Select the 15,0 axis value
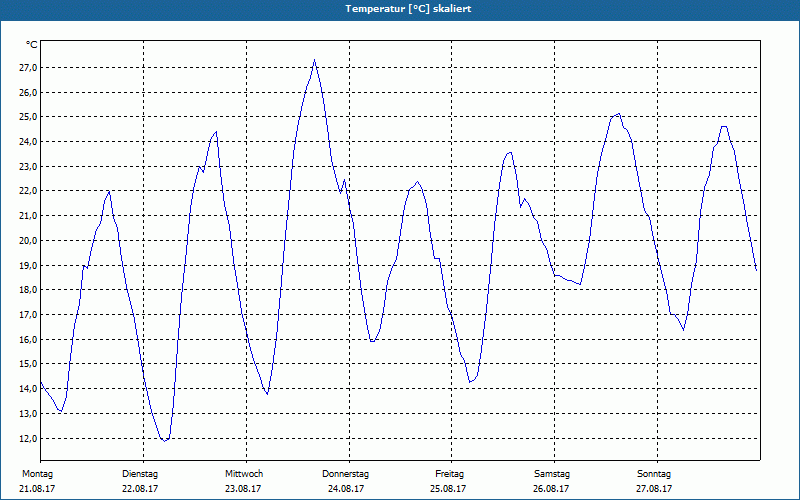 pyautogui.click(x=27, y=364)
